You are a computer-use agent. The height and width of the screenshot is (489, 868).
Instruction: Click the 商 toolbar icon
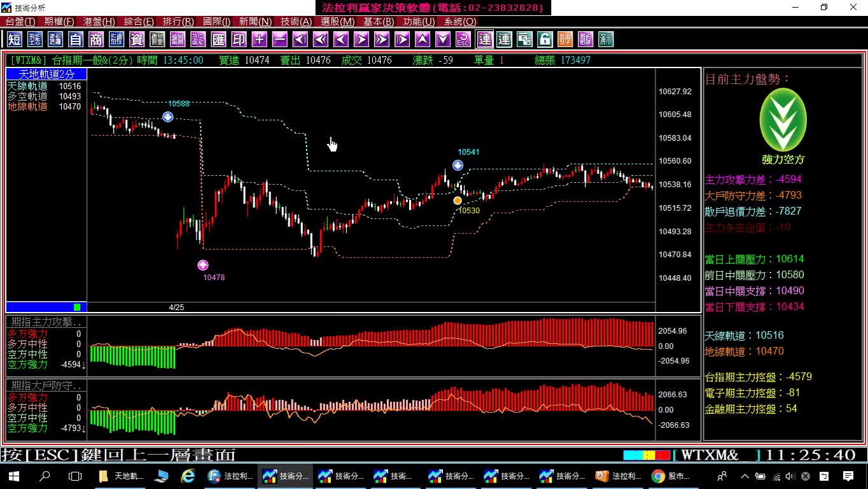[x=96, y=39]
